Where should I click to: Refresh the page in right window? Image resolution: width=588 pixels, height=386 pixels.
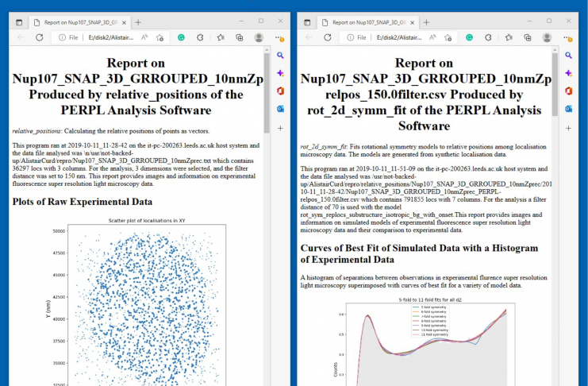point(328,37)
